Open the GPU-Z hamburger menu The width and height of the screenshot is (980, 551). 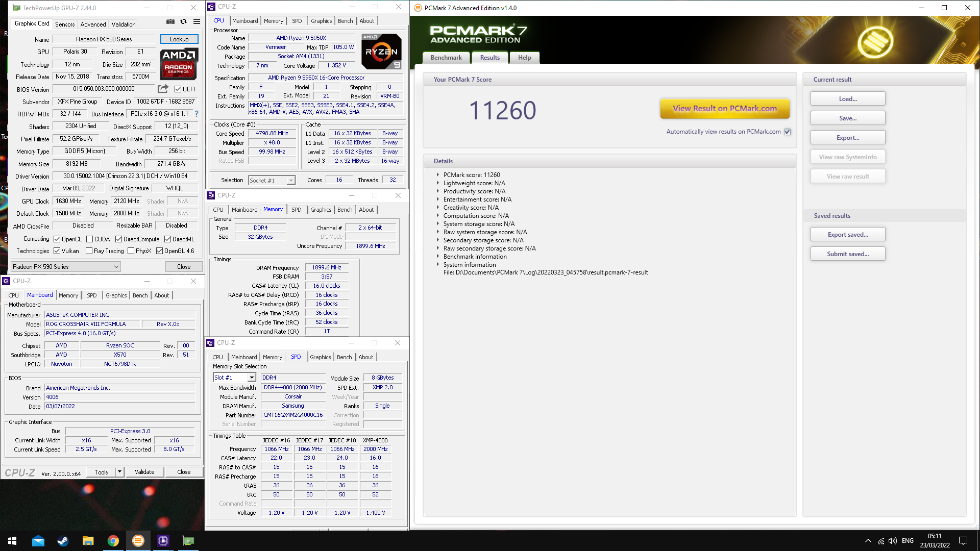(197, 21)
